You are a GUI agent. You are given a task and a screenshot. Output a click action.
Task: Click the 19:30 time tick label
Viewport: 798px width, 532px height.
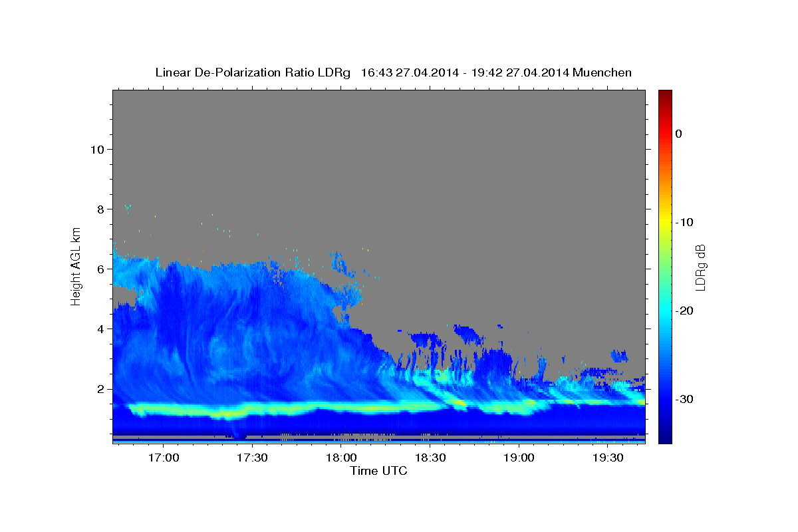608,458
